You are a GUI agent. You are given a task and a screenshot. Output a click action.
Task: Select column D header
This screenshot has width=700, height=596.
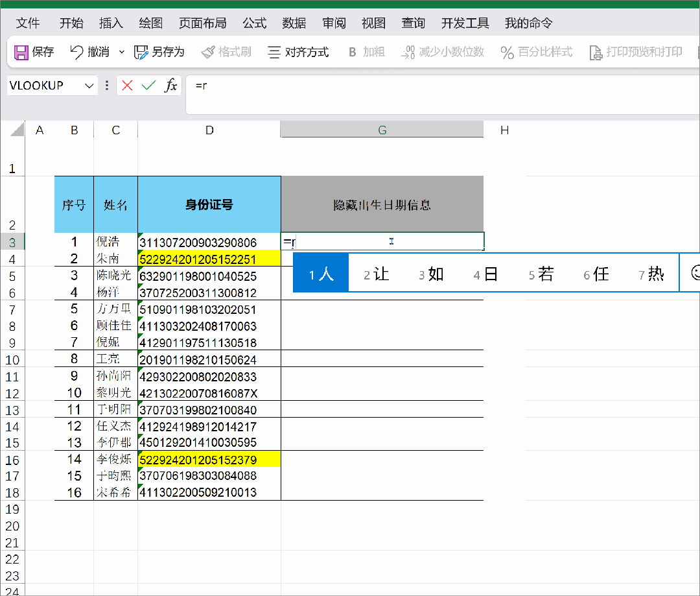coord(209,130)
